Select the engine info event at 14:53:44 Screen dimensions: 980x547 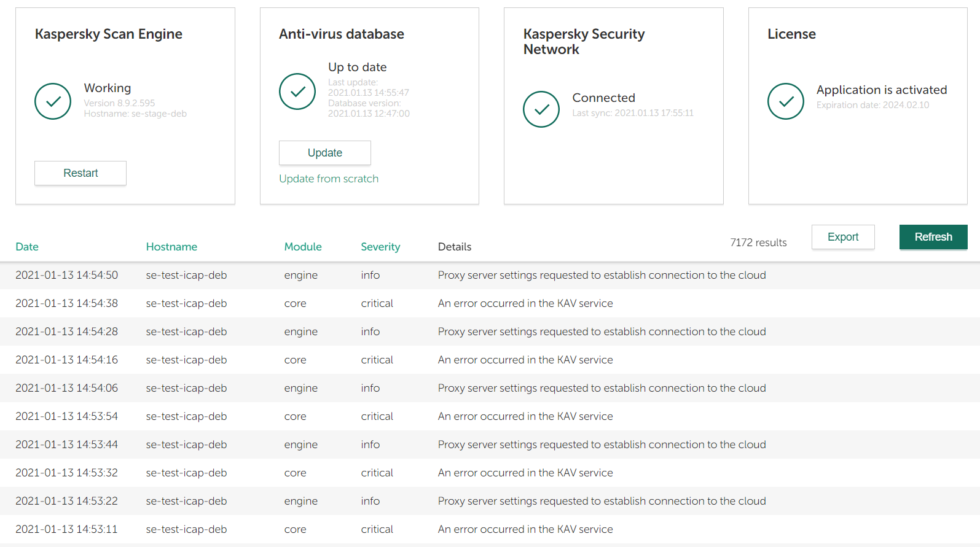66,444
